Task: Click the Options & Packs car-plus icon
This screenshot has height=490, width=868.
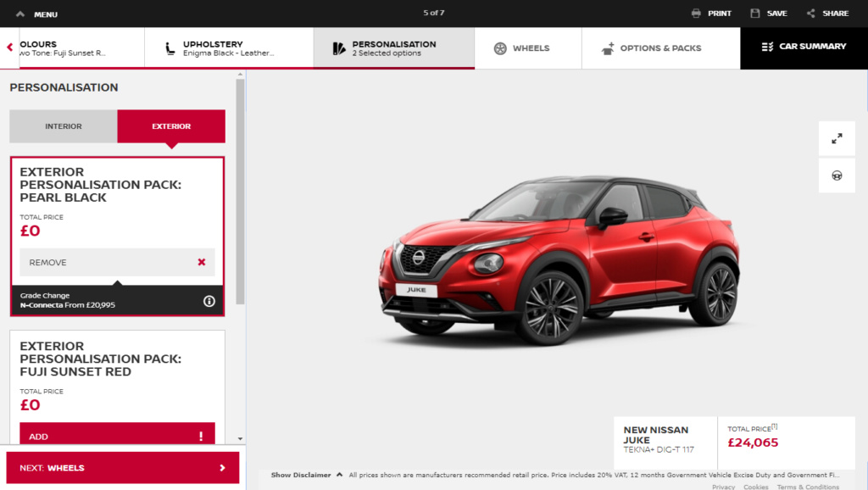Action: coord(607,48)
